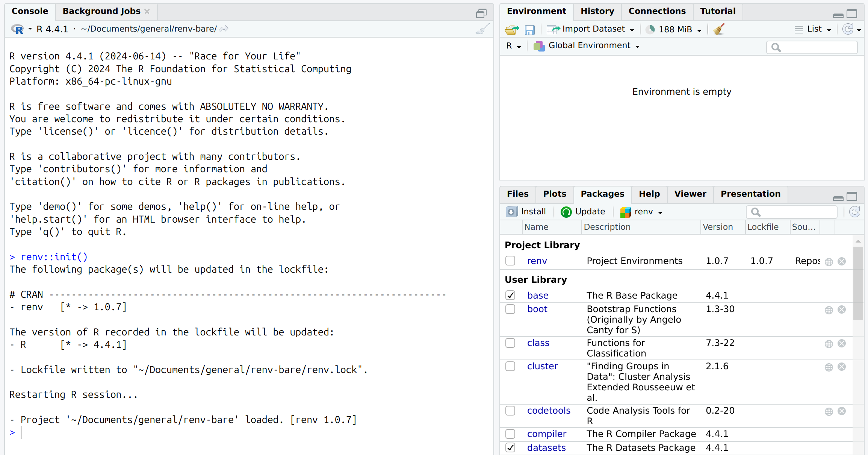Expand the Global Environment dropdown
The image size is (868, 455).
(x=588, y=46)
